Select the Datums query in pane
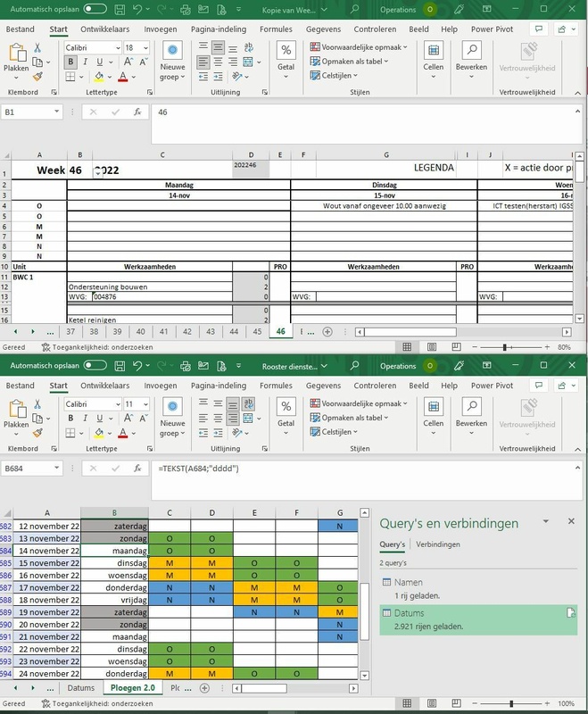The image size is (588, 714). 478,619
